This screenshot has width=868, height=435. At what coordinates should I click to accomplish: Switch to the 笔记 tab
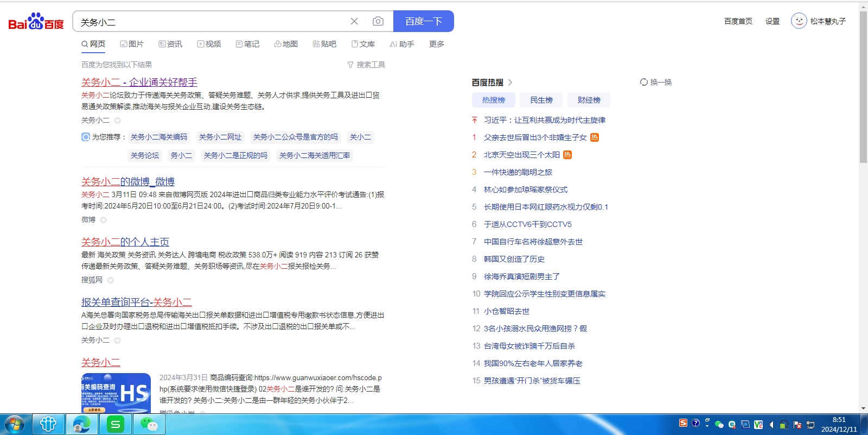tap(247, 44)
